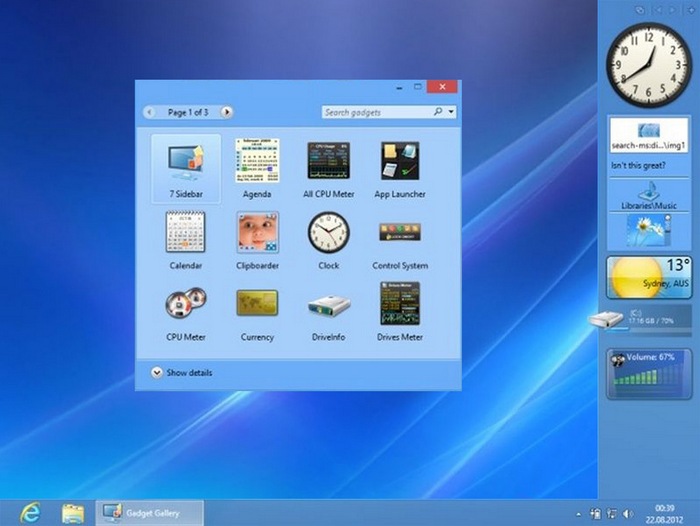Select the 7 Sidebar gadget icon
700x526 pixels.
[x=186, y=162]
